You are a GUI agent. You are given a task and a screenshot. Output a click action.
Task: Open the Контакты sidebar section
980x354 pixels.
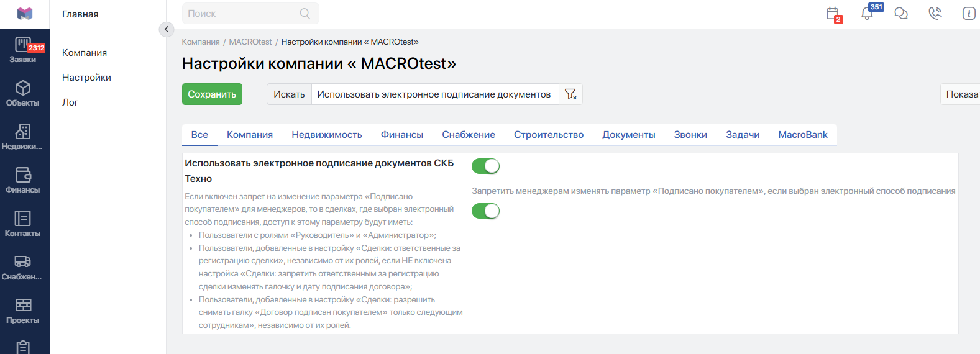[23, 225]
